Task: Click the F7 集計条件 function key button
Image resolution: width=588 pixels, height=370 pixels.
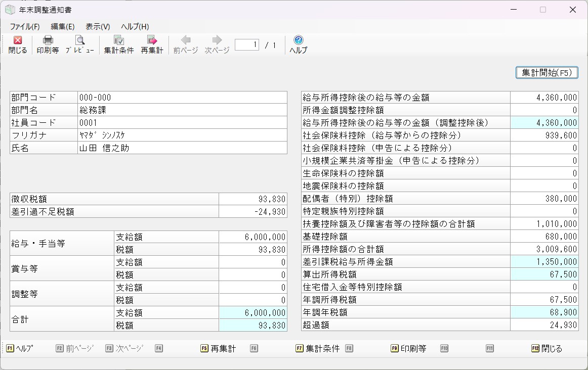Action: coord(317,348)
